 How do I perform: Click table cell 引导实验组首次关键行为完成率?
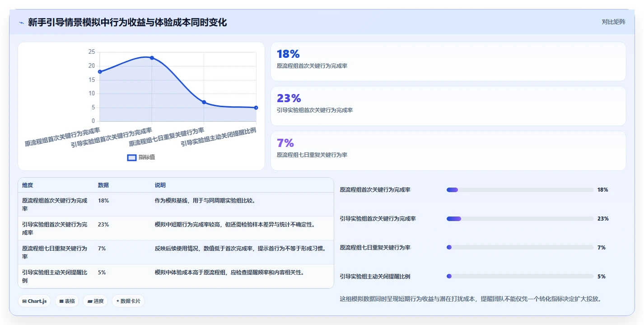tap(55, 228)
